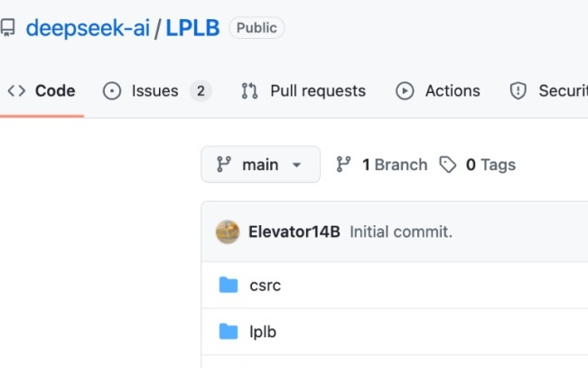Switch to the Issues tab
This screenshot has height=368, width=588.
click(x=155, y=90)
